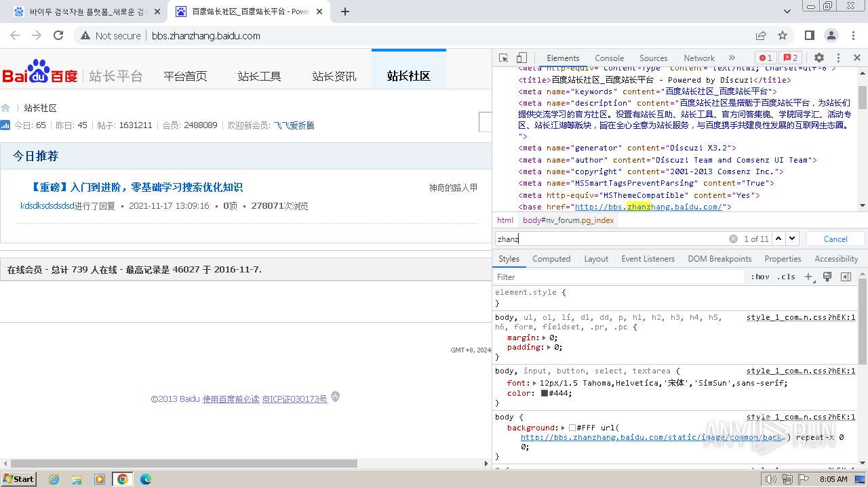Open the DOM Breakpoints tab

point(719,259)
